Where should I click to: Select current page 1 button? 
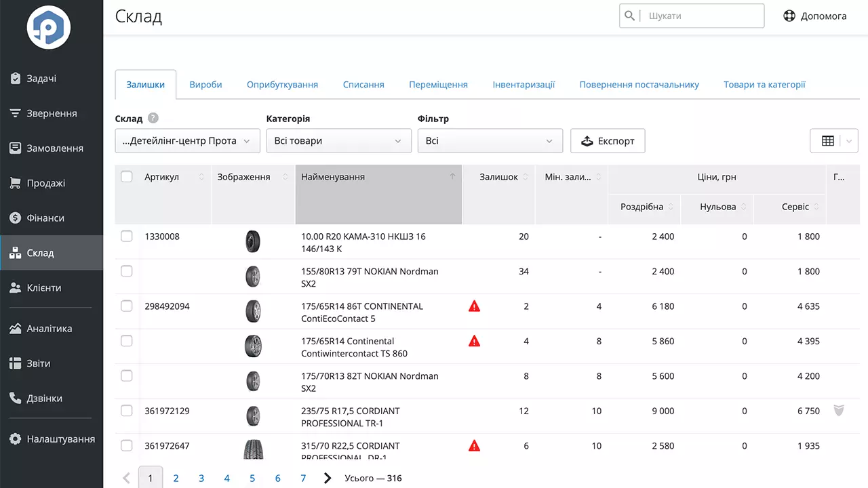point(151,477)
